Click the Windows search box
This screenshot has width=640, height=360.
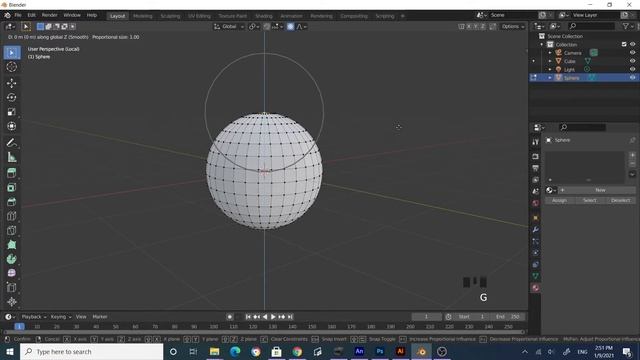(91, 351)
